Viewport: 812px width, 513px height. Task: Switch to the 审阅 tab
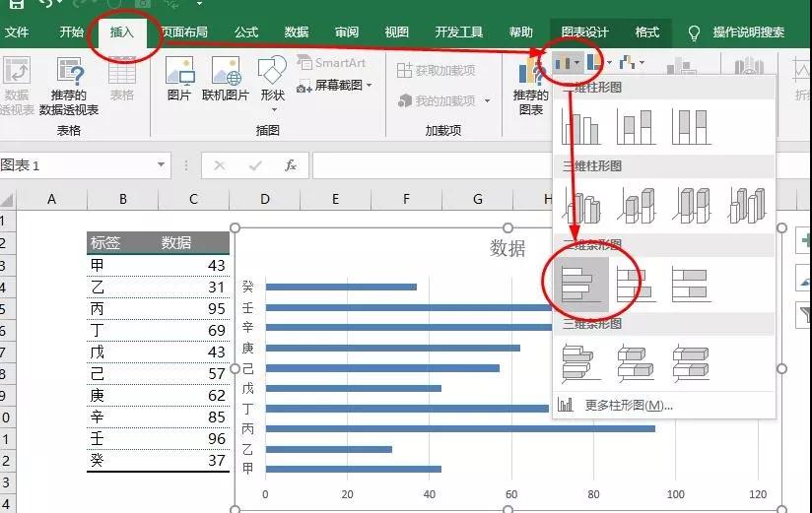point(347,32)
